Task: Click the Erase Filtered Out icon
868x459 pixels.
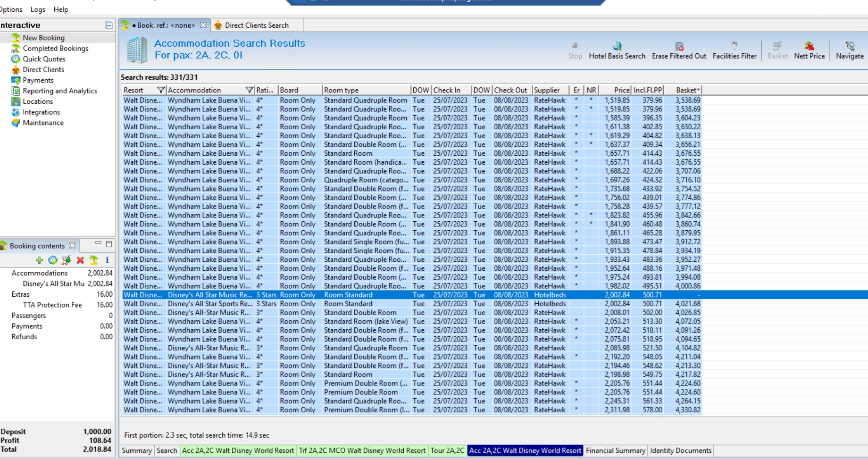Action: 679,46
